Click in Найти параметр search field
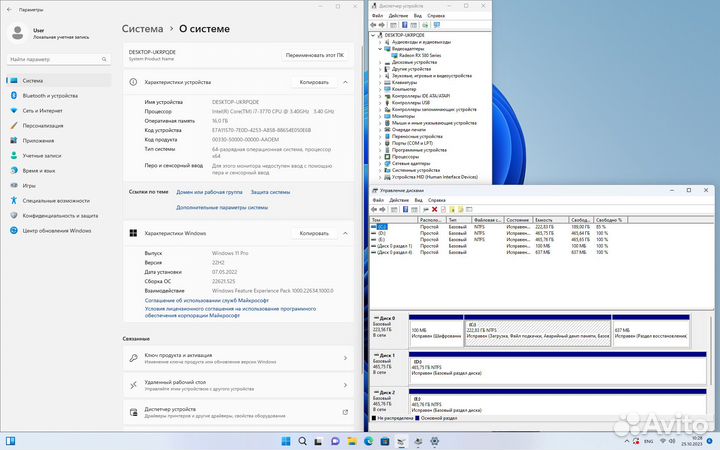Viewport: 720px width, 450px height. click(x=59, y=59)
